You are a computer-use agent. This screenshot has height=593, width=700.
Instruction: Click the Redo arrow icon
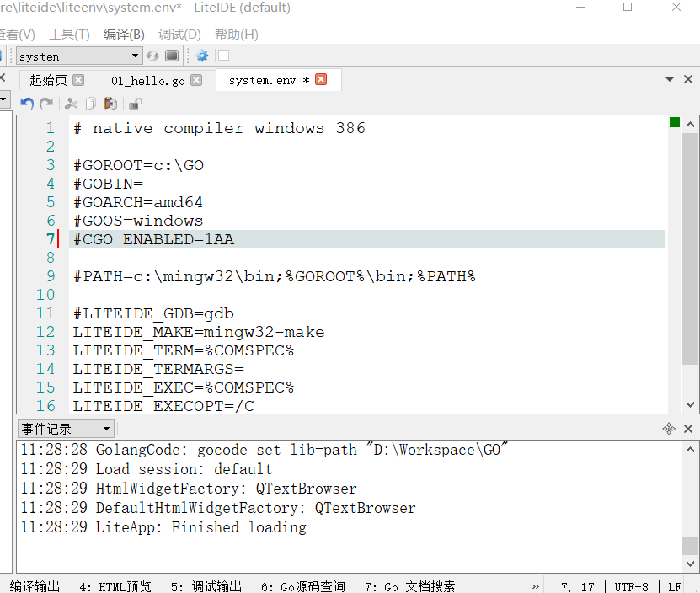click(46, 104)
